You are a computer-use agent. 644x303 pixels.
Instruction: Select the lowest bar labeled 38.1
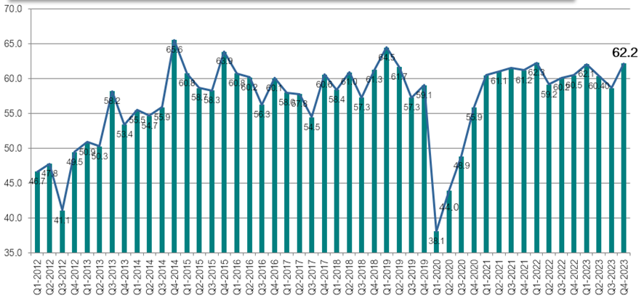point(436,242)
